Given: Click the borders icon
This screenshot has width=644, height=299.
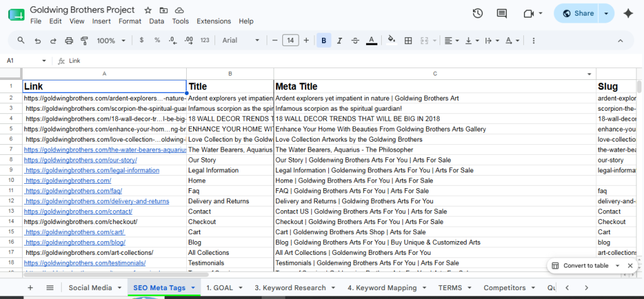Looking at the screenshot, I should click(408, 40).
